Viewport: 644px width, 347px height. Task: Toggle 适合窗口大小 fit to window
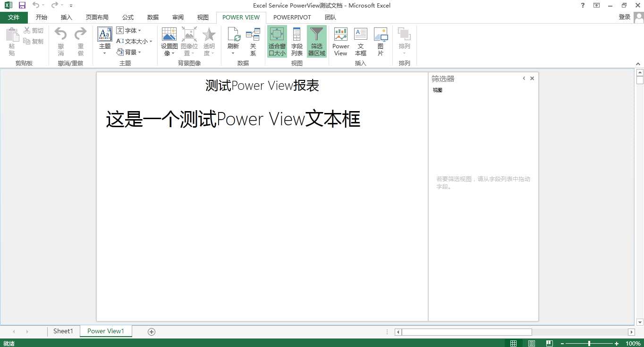pos(277,41)
